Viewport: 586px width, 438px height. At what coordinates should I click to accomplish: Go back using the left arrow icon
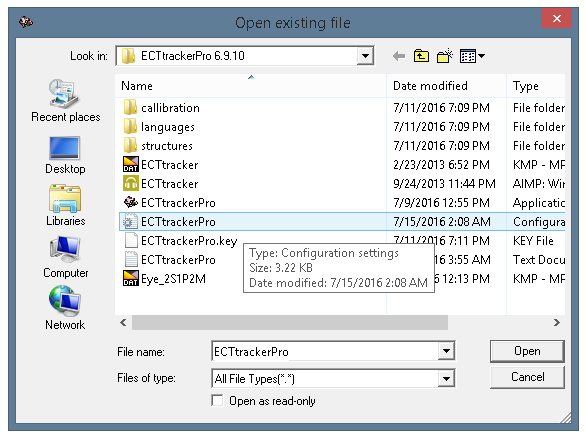(399, 56)
